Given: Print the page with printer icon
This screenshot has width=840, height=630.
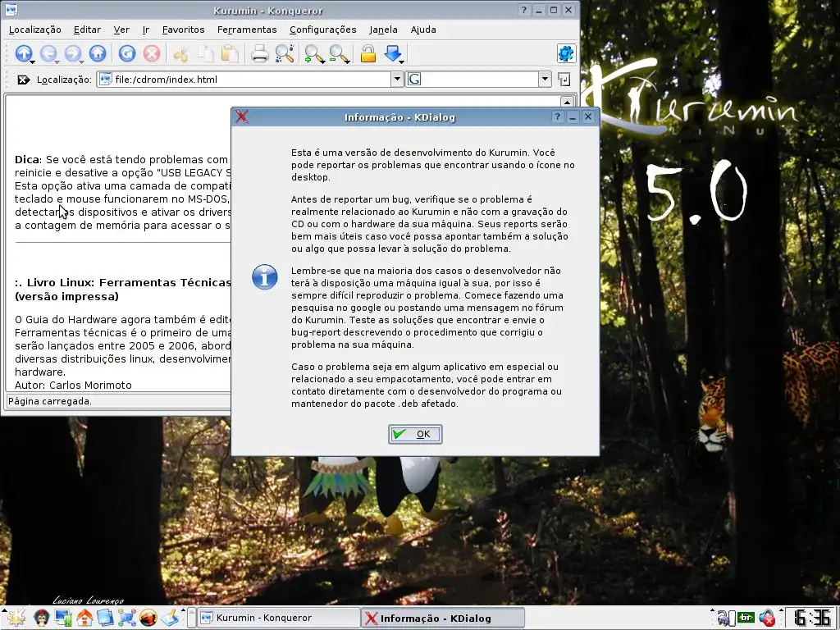Looking at the screenshot, I should [x=260, y=53].
